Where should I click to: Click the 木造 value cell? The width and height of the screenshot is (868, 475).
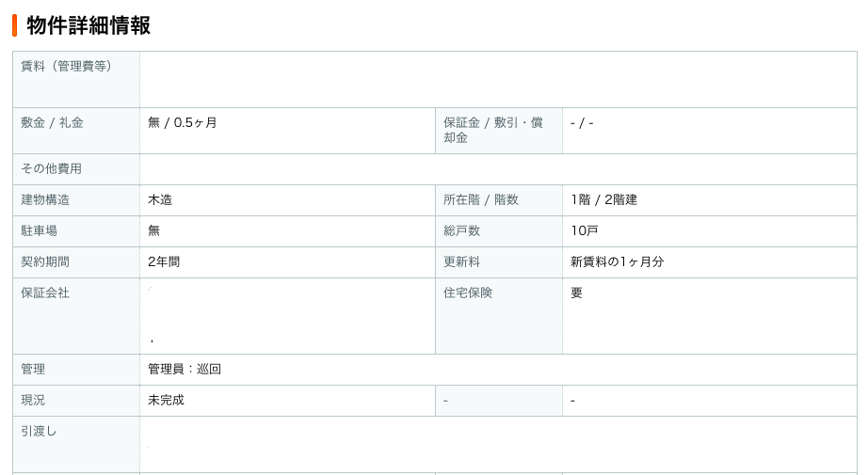[287, 200]
